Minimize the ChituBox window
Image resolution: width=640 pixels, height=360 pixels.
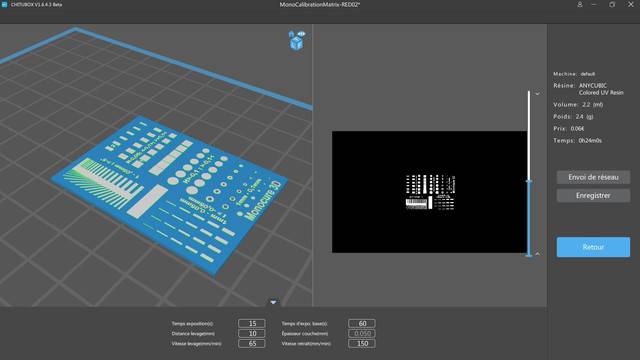click(594, 4)
